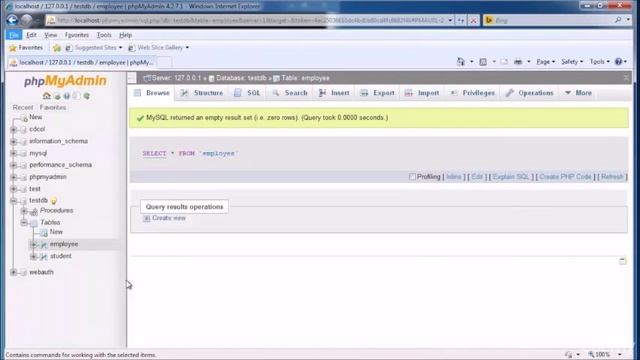Toggle the Profiling checkbox
The height and width of the screenshot is (360, 640).
tap(412, 177)
